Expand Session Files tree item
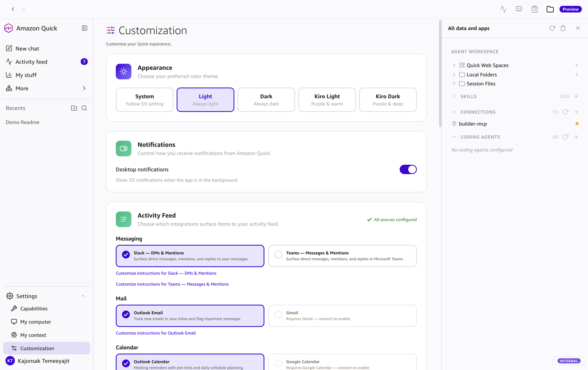This screenshot has height=370, width=588. tap(454, 84)
